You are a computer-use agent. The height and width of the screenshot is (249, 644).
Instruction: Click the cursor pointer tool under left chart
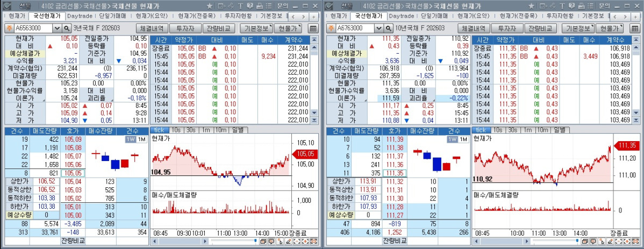280,241
